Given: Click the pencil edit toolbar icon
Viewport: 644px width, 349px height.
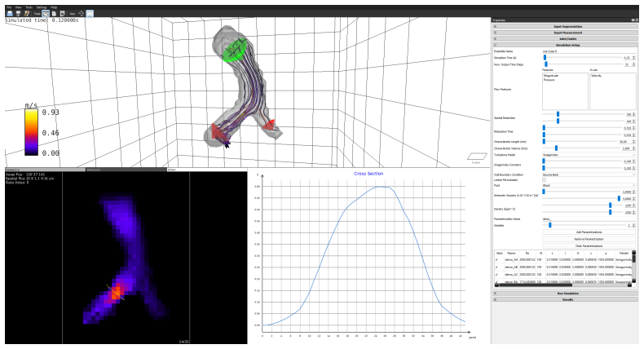Looking at the screenshot, I should [x=26, y=14].
